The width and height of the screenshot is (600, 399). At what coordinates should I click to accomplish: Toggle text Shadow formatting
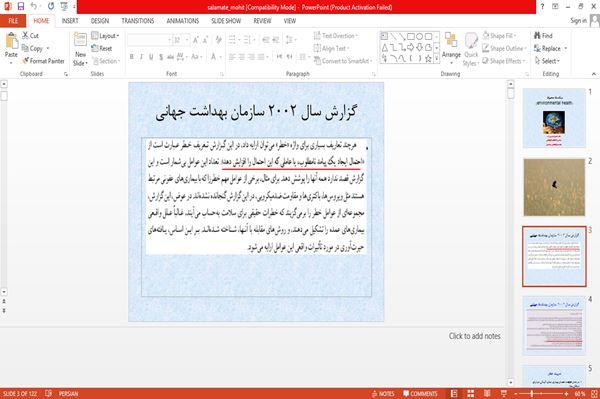(x=161, y=57)
